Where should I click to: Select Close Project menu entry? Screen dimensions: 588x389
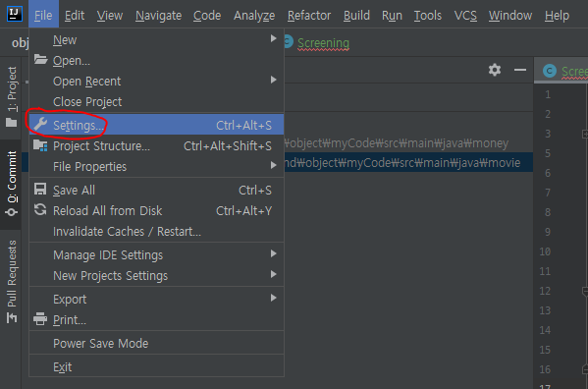(x=156, y=101)
